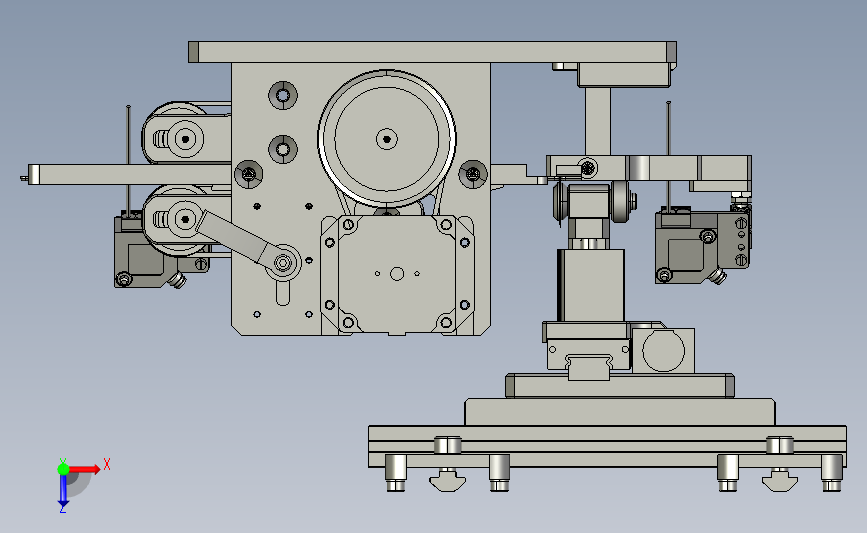Select the long top horizontal cover plate
867x533 pixels.
coord(432,52)
